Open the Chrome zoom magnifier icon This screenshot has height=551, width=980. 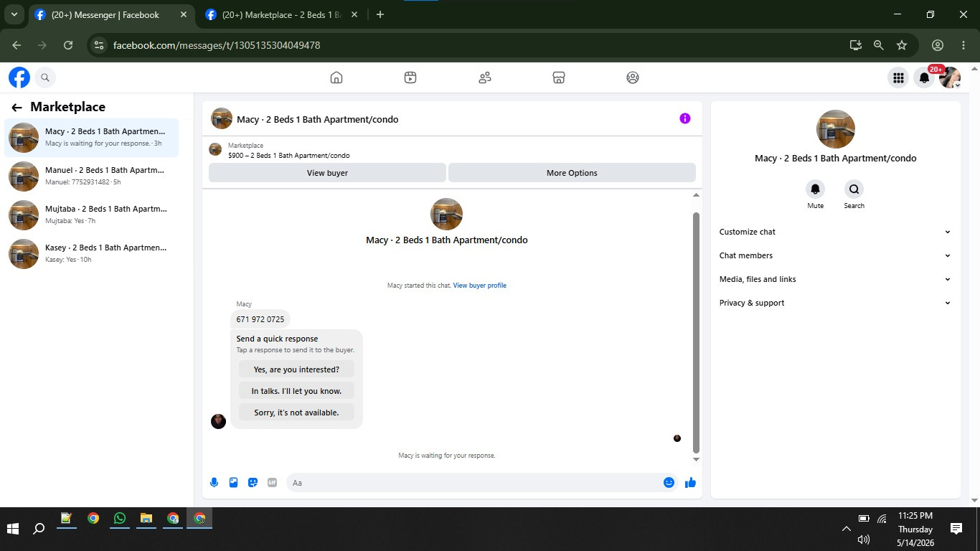[879, 45]
